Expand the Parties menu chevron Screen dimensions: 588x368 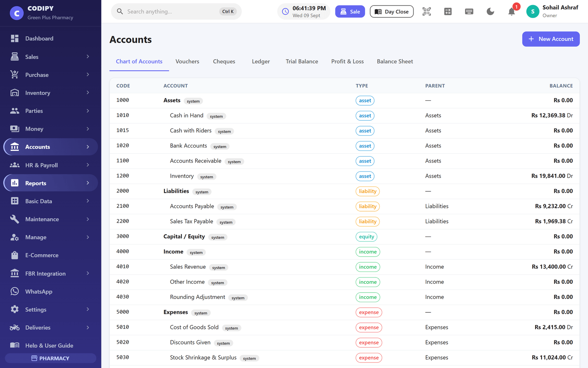coord(88,111)
